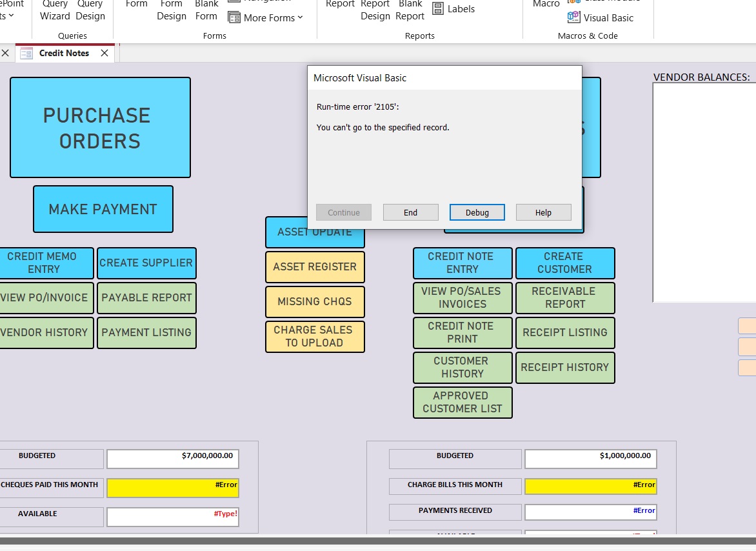Image resolution: width=756 pixels, height=551 pixels.
Task: Open the More Forms dropdown
Action: click(266, 18)
